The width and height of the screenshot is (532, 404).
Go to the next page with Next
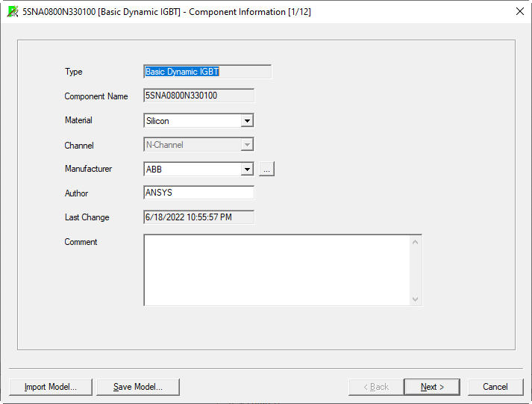tap(432, 387)
